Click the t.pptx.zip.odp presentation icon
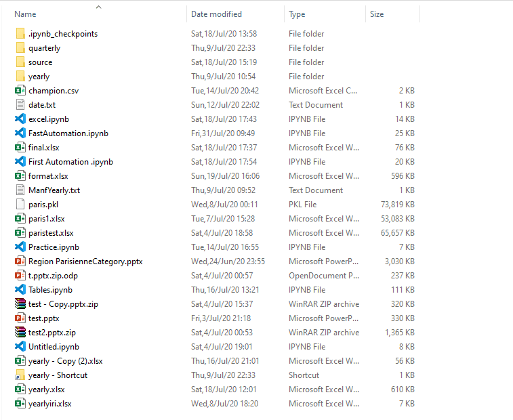The height and width of the screenshot is (420, 513). (20, 276)
